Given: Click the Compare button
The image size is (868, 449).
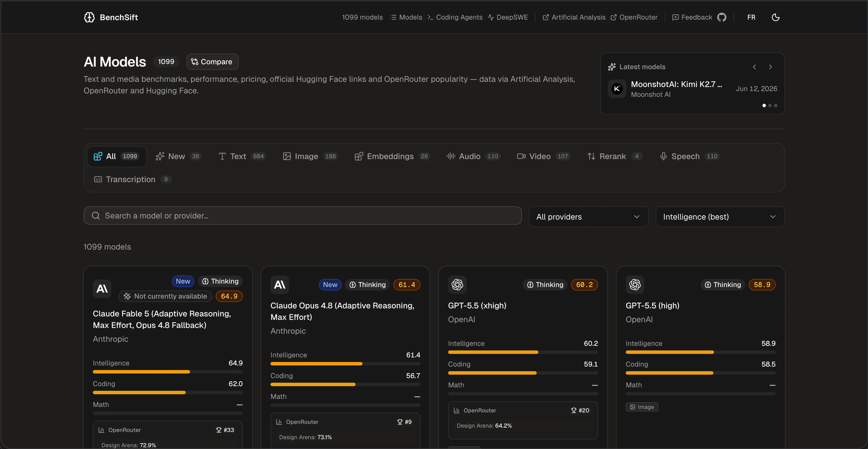Looking at the screenshot, I should click(212, 62).
